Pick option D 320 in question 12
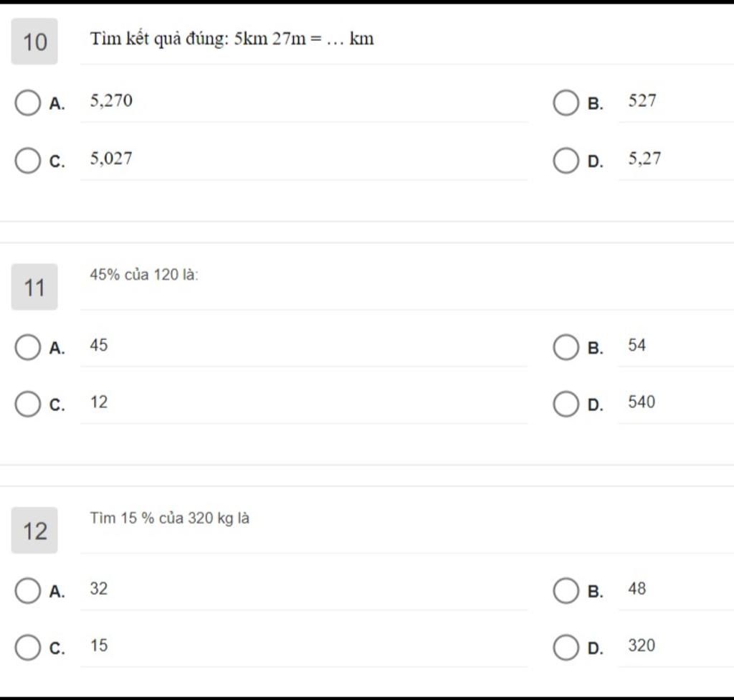Viewport: 734px width, 700px height. coord(566,648)
